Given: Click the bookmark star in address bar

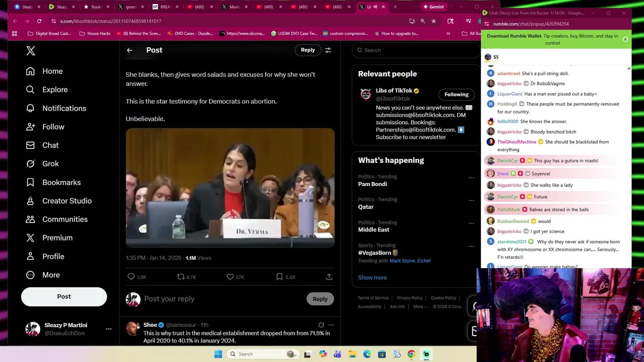Looking at the screenshot, I should pos(434,21).
